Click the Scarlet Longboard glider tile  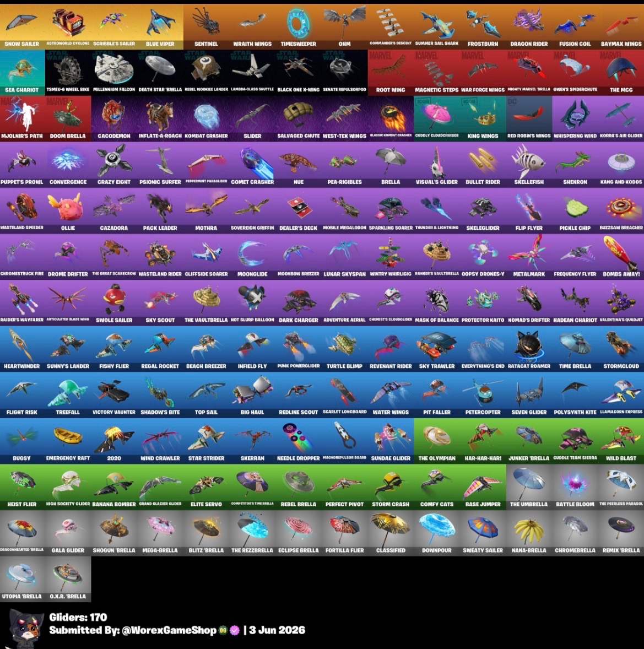pos(344,394)
